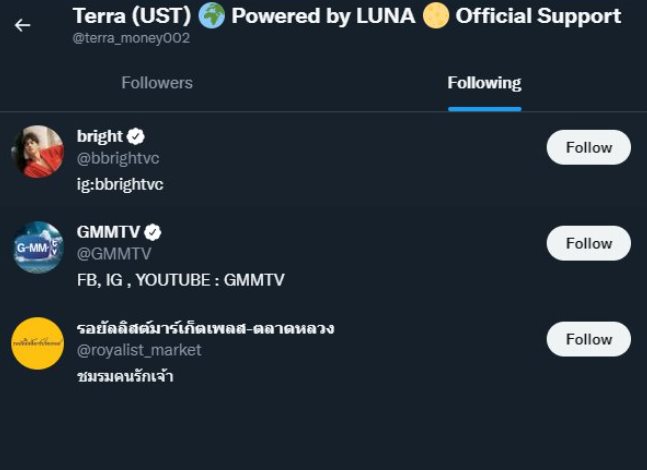
Task: Click GMMTV's verified badge icon
Action: [x=153, y=232]
